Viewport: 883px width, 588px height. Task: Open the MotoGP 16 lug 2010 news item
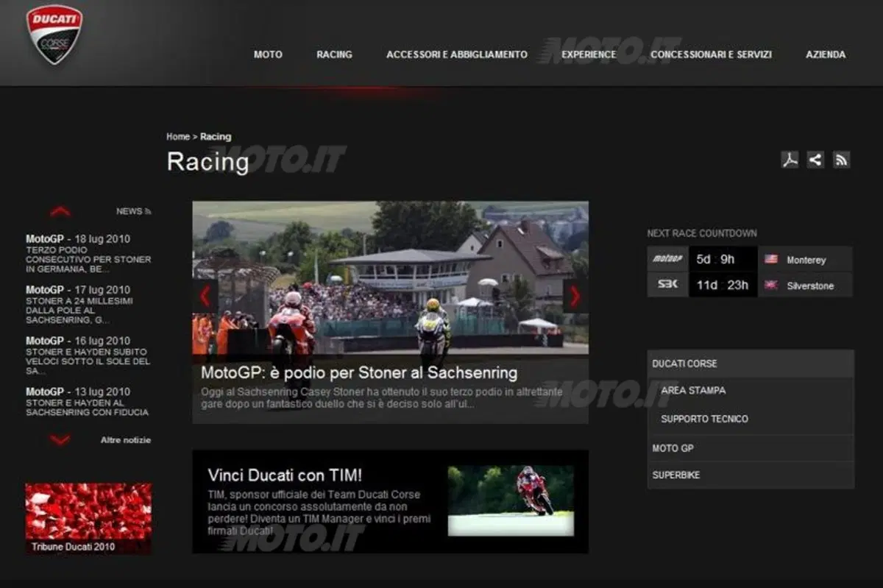click(x=88, y=355)
